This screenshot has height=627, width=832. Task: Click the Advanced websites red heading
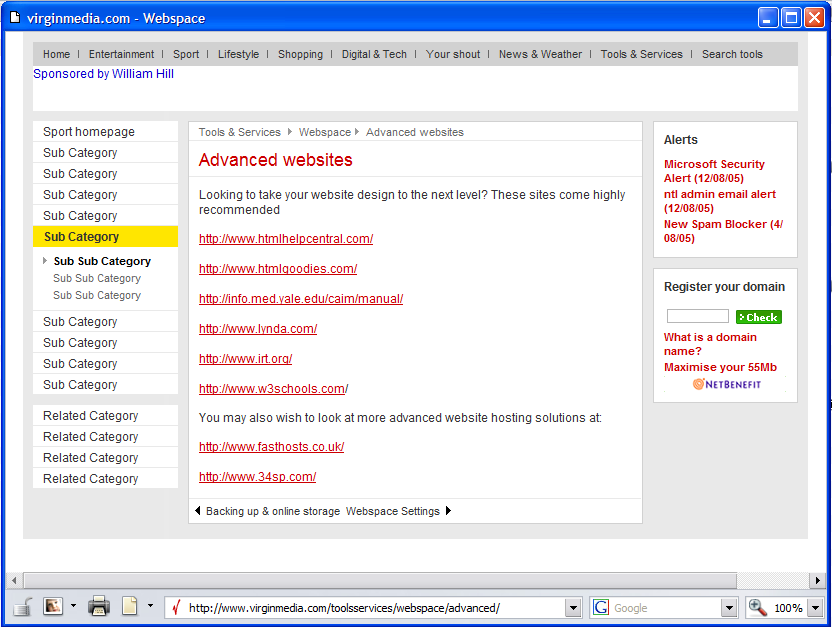pos(275,160)
